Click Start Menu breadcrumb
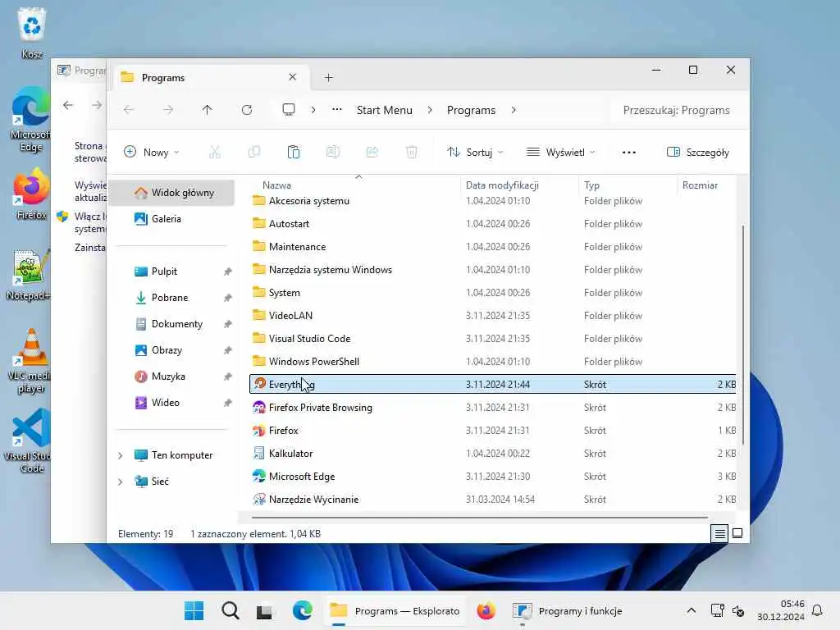The image size is (840, 630). [385, 110]
